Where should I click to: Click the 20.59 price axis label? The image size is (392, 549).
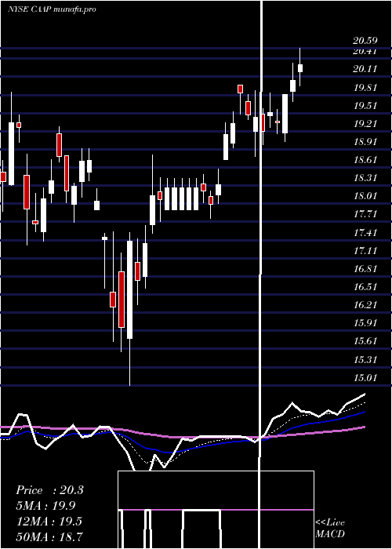[x=365, y=41]
